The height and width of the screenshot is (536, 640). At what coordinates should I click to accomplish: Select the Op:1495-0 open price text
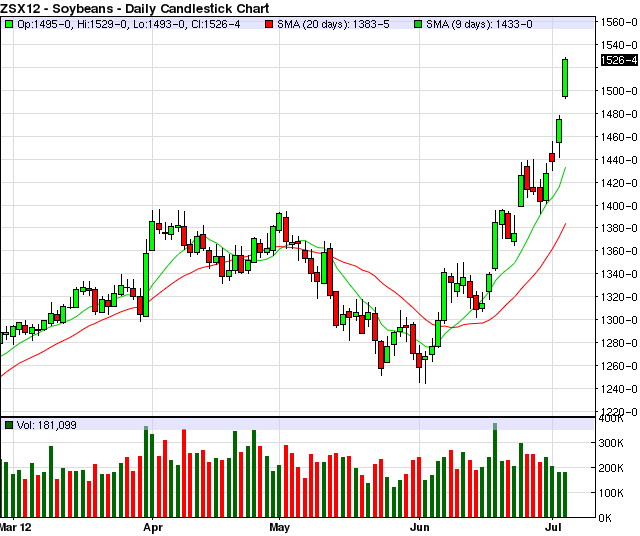click(45, 24)
